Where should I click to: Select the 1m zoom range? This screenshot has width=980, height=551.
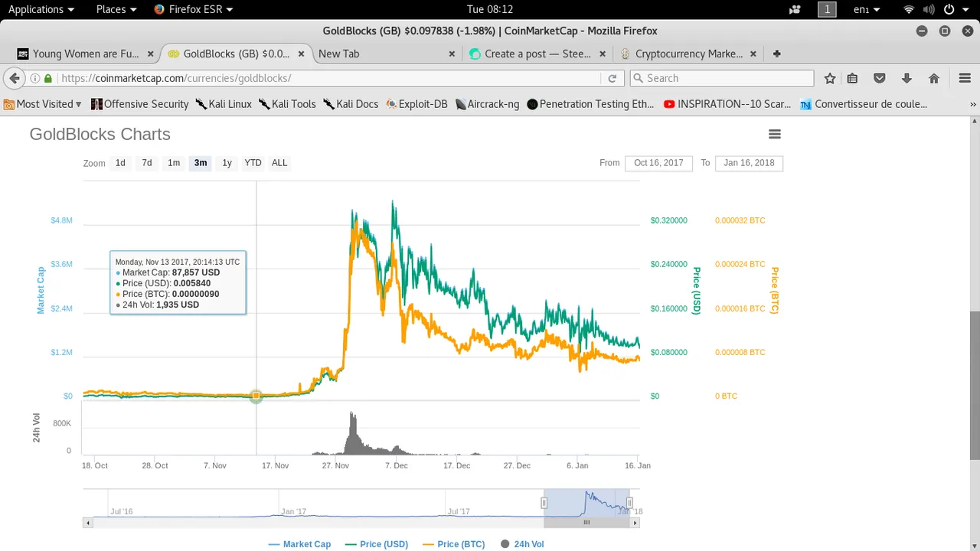pyautogui.click(x=174, y=163)
